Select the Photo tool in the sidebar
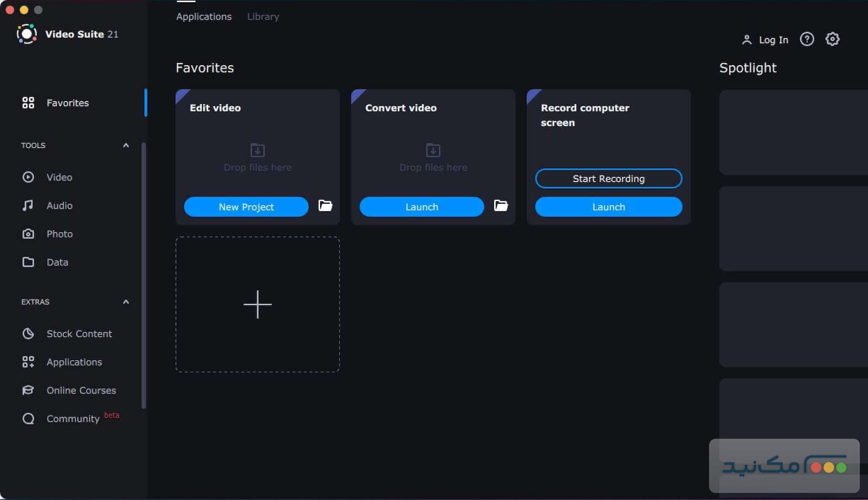Screen dimensions: 868x500 tap(59, 234)
